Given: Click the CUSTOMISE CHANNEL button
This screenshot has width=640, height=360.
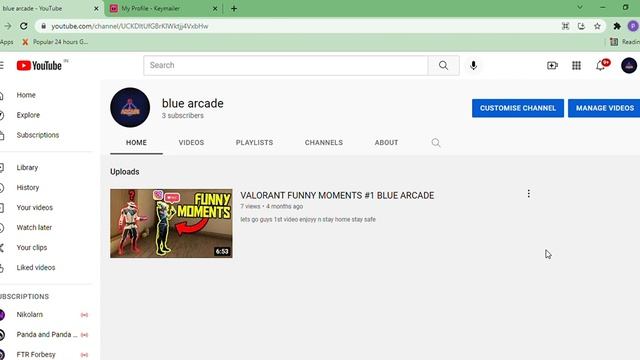Looking at the screenshot, I should pyautogui.click(x=518, y=108).
